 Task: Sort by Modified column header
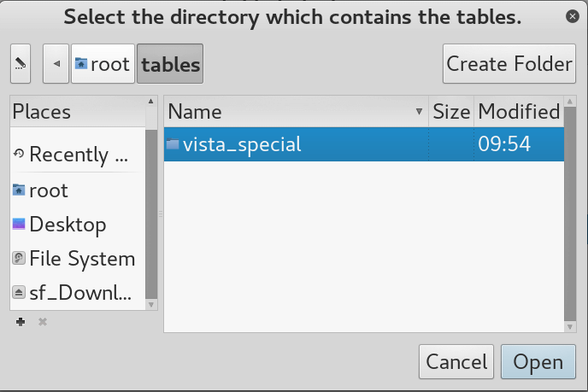(518, 112)
